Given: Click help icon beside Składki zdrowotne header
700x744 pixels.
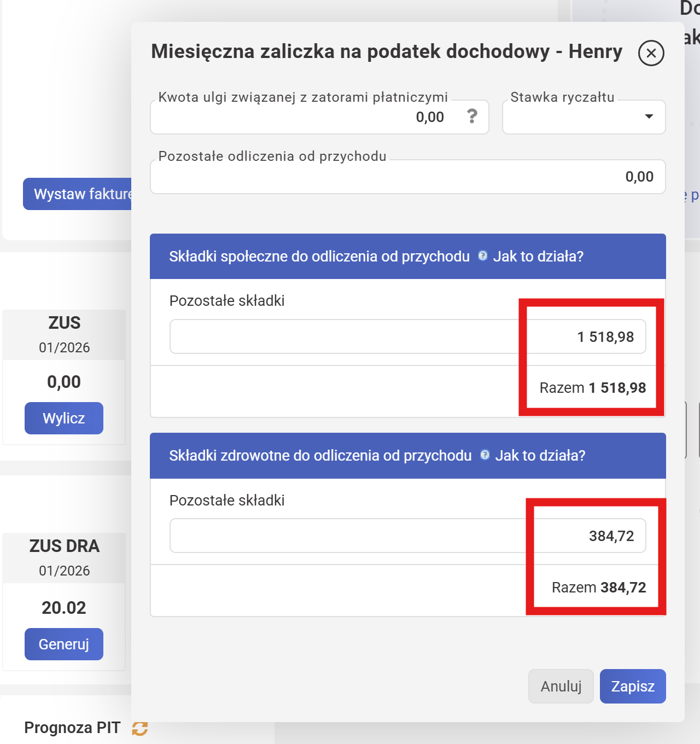Looking at the screenshot, I should 485,455.
